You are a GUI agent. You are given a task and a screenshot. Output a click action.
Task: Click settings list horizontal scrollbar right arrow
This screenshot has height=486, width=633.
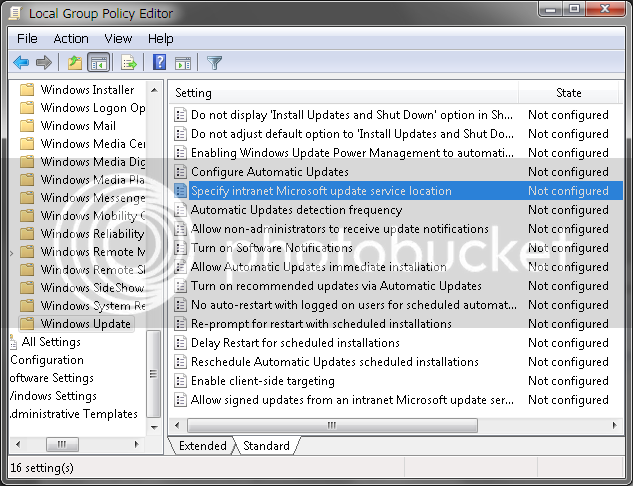pos(614,425)
